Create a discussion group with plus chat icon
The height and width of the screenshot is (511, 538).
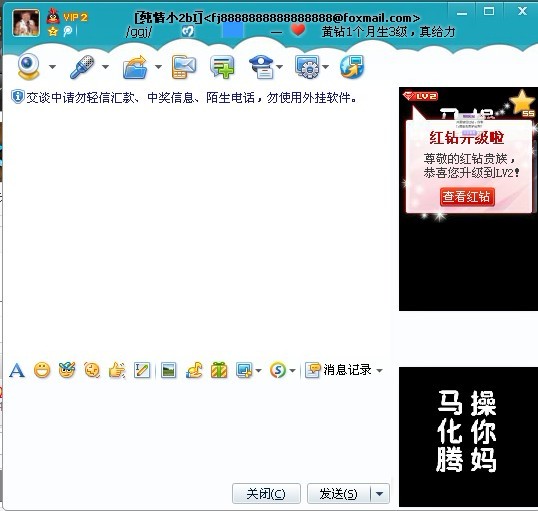222,67
